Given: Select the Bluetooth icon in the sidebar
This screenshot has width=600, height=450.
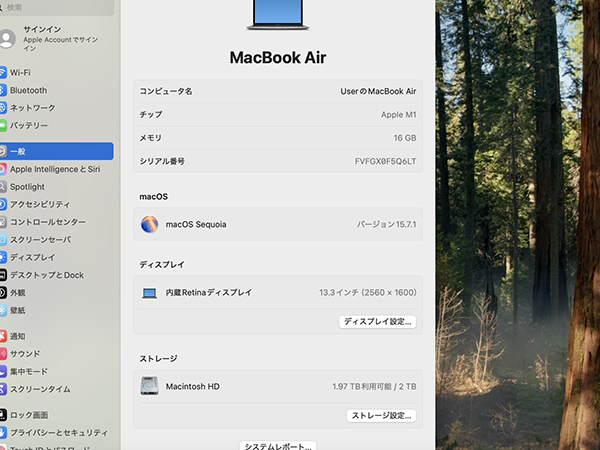Looking at the screenshot, I should coord(4,90).
